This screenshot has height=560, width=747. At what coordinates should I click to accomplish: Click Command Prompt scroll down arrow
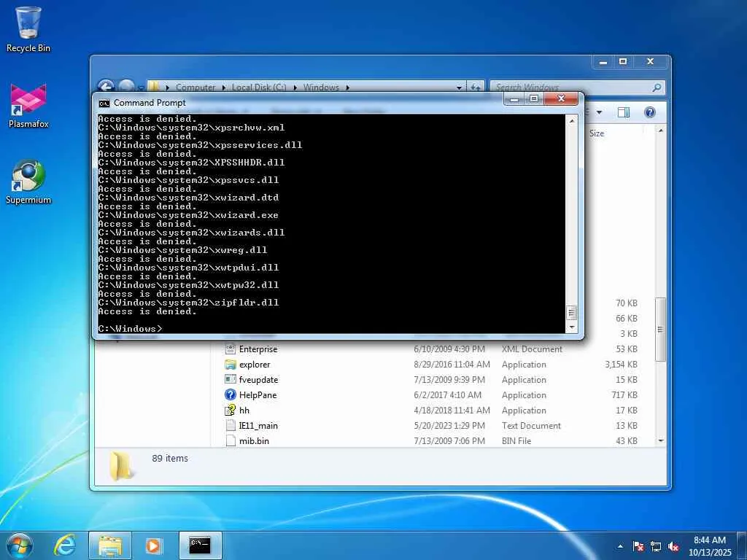[572, 327]
